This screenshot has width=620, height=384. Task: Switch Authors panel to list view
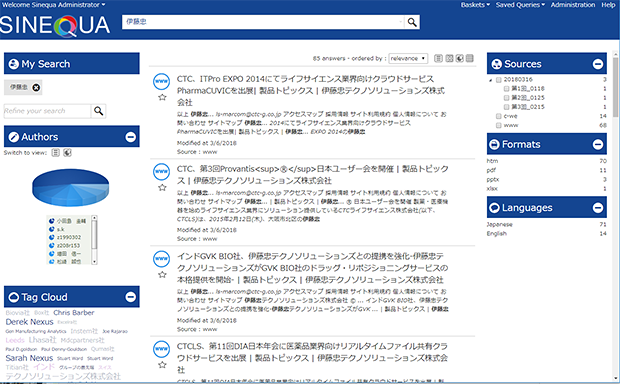pos(56,153)
